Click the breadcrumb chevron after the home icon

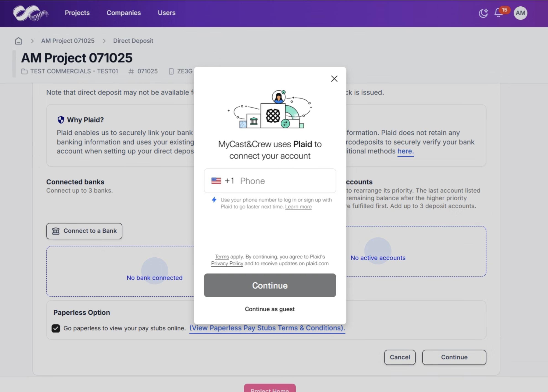(x=32, y=41)
